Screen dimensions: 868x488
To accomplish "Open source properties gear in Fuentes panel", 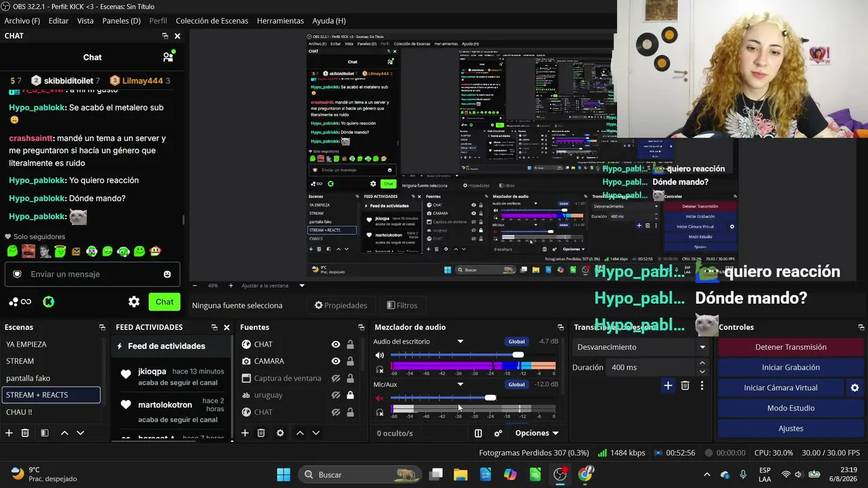I will click(x=280, y=433).
